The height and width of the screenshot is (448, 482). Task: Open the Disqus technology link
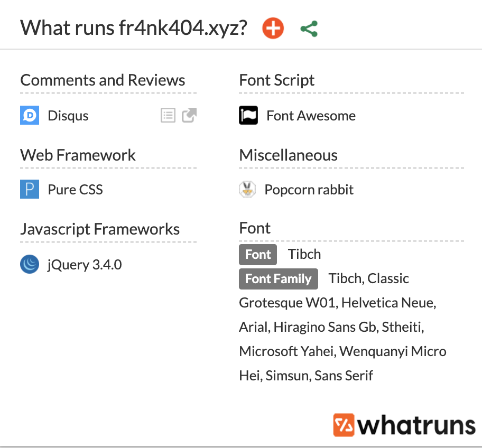[68, 116]
